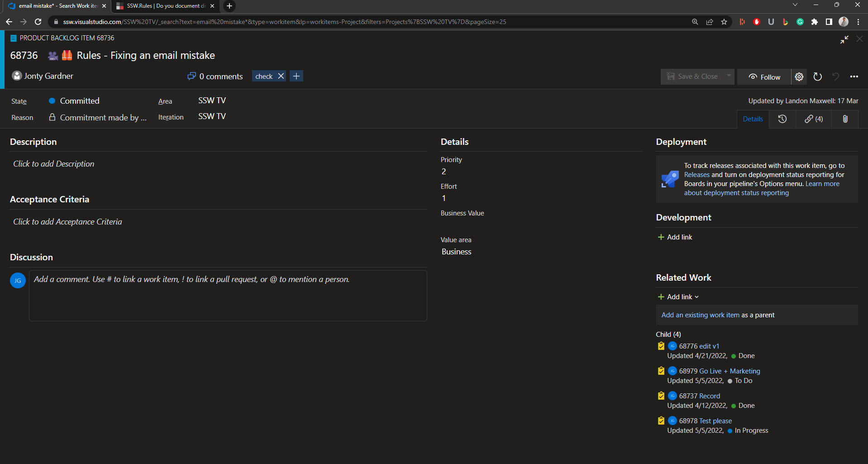This screenshot has width=868, height=464.
Task: Open the work item history tab icon
Action: (782, 119)
